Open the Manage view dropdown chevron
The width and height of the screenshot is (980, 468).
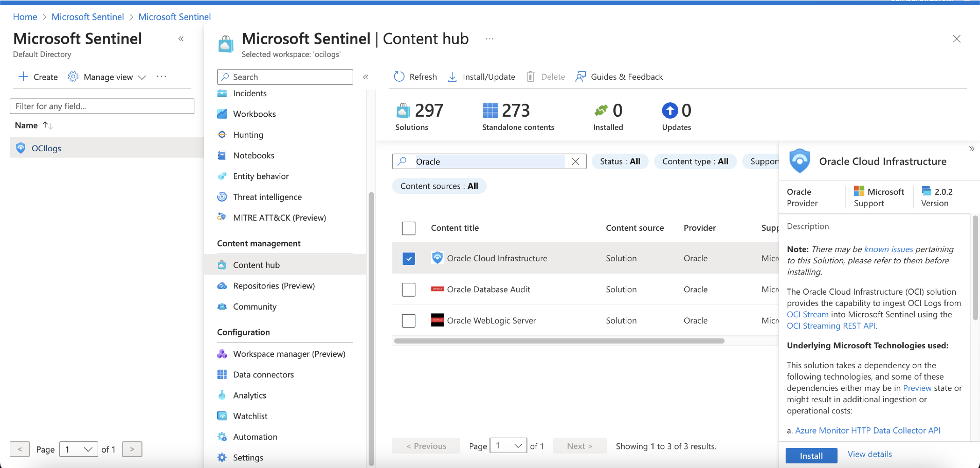142,77
